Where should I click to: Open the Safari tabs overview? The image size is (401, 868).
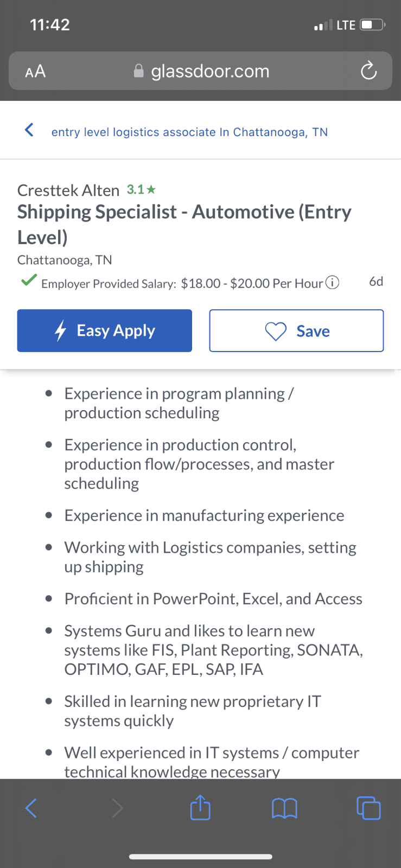[x=368, y=808]
